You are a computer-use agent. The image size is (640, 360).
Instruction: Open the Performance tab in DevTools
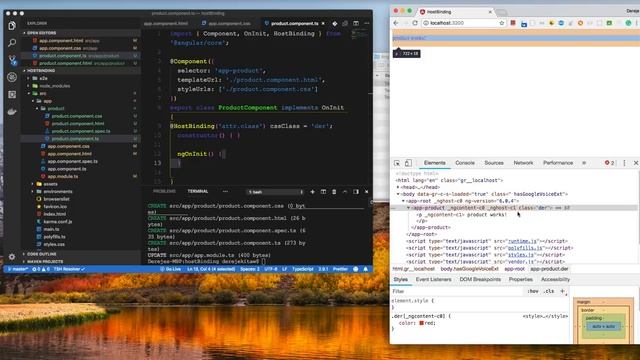pos(558,163)
